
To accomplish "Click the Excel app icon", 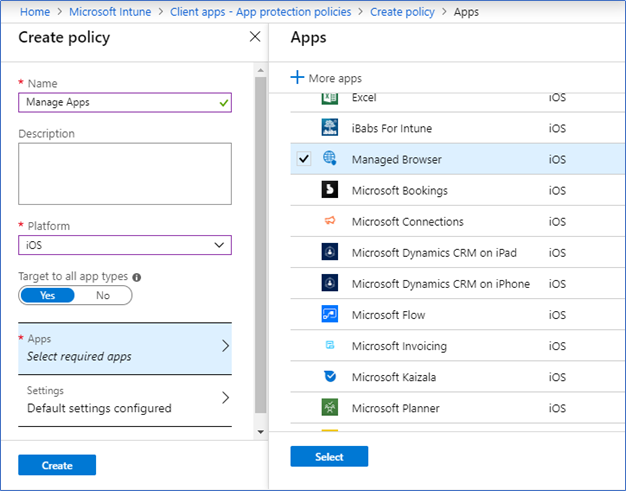I will (x=330, y=98).
